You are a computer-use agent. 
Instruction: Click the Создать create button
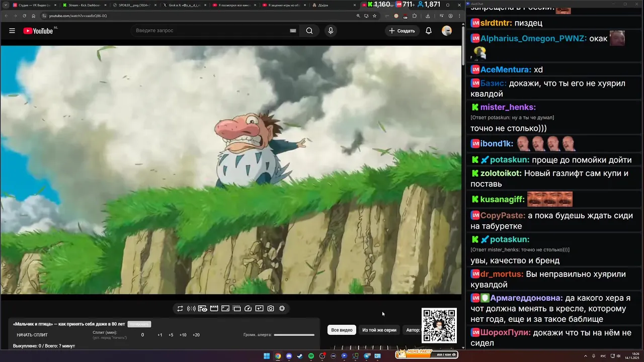pos(402,31)
